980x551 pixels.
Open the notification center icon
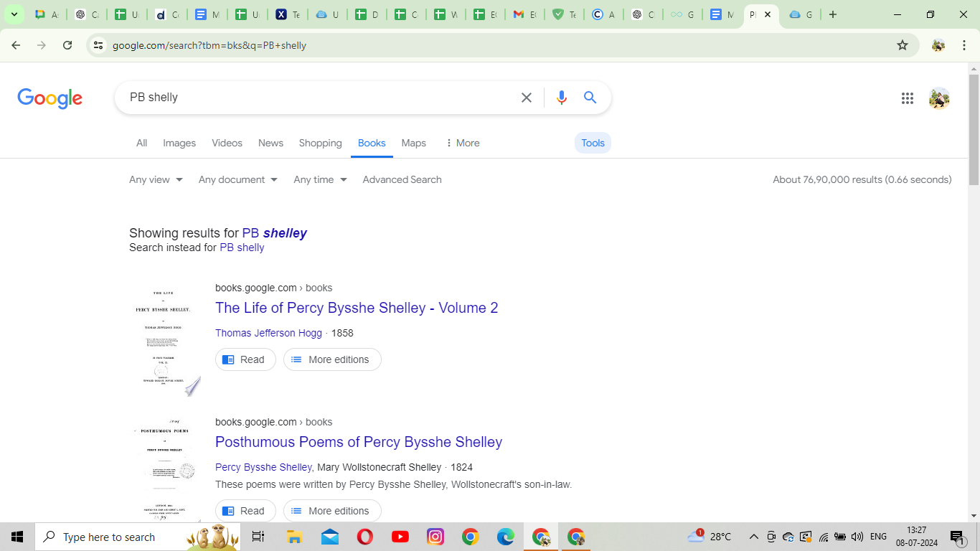958,537
